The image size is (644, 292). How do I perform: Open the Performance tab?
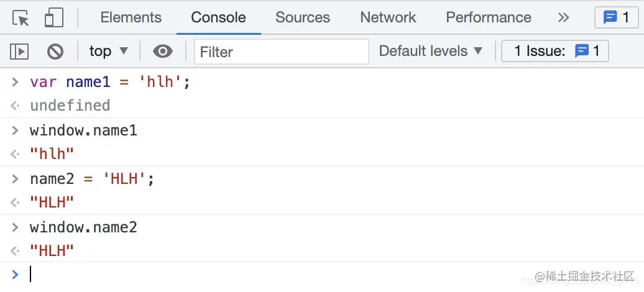tap(488, 17)
